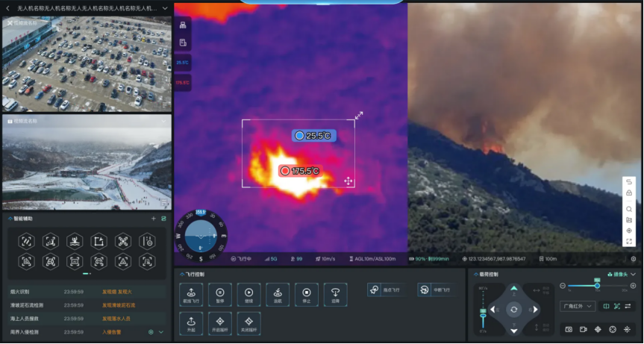Viewport: 644px width, 344px height.
Task: Click the fullscreen icon on video toolbar
Action: [x=629, y=242]
